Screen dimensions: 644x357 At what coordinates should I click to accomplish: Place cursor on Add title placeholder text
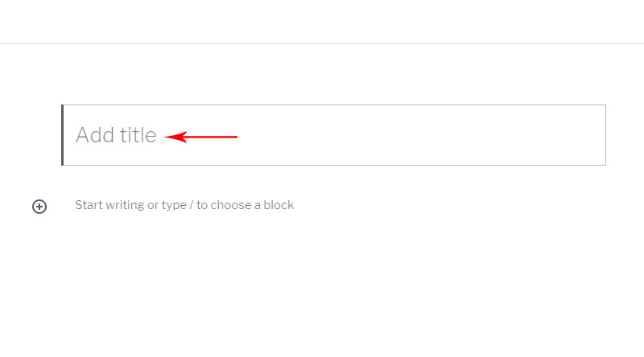tap(116, 135)
